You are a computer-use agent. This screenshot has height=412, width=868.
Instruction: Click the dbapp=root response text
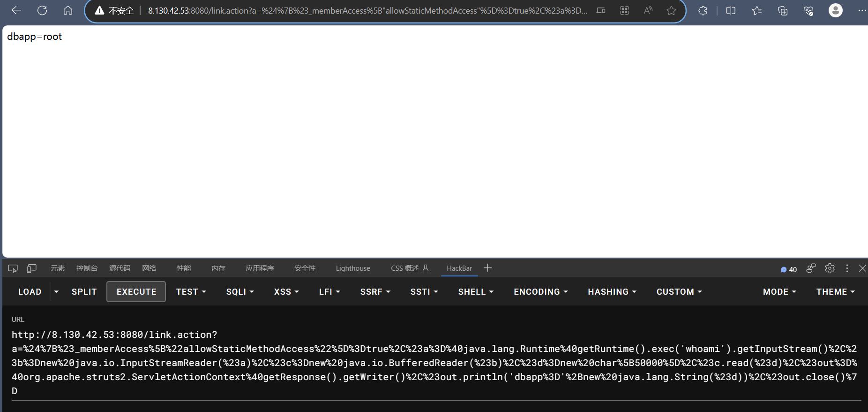click(34, 37)
